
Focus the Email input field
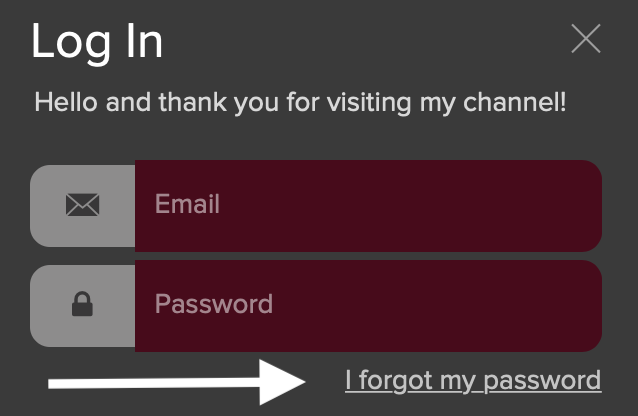[x=368, y=206]
